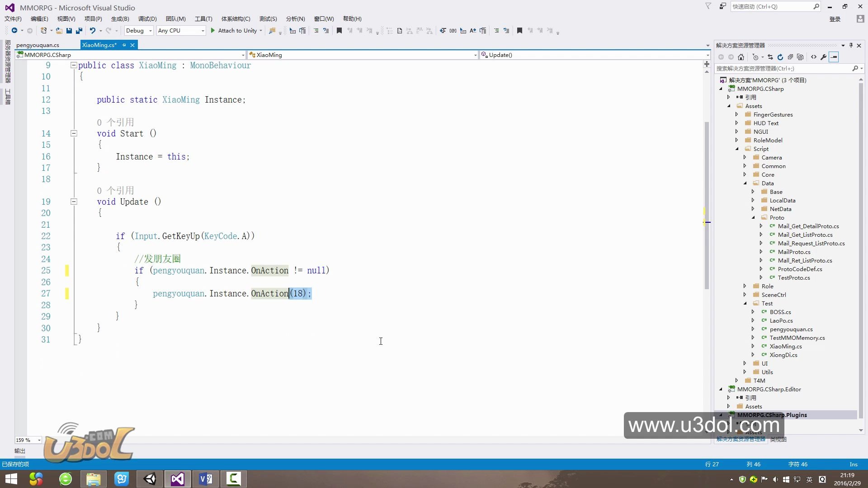Toggle pin on the XiaoMing.cs tab
This screenshot has height=488, width=868.
coord(124,45)
